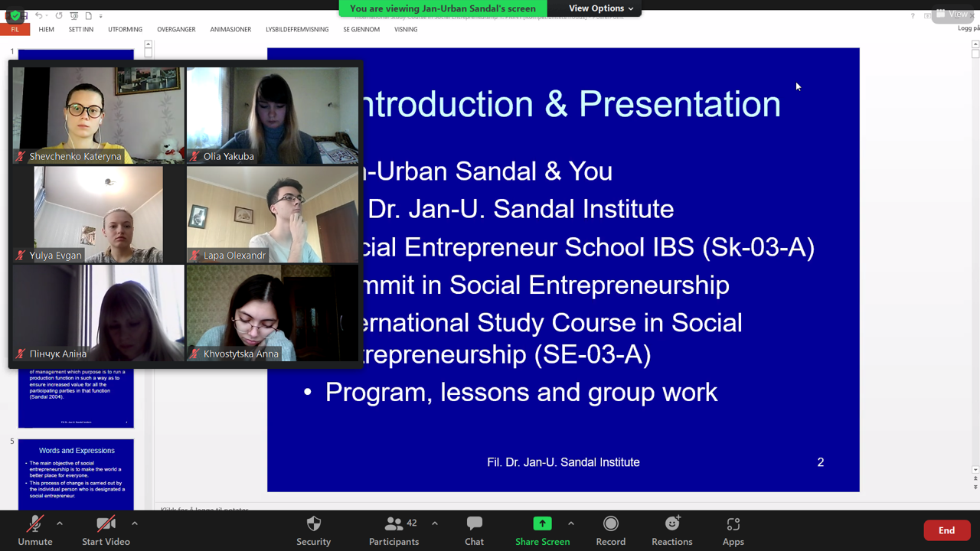The height and width of the screenshot is (551, 980).
Task: Open the ANIMASJONER ribbon tab
Action: point(230,29)
